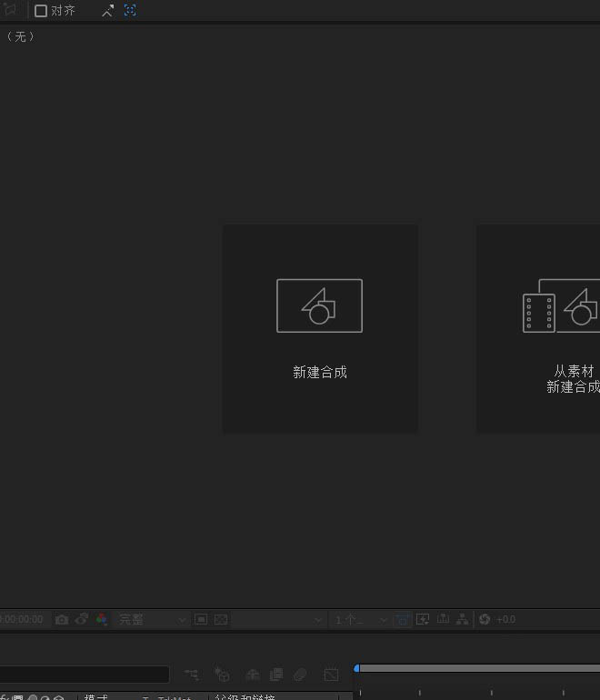Click the snap collapse arrow icon
This screenshot has height=700, width=600.
pos(107,11)
